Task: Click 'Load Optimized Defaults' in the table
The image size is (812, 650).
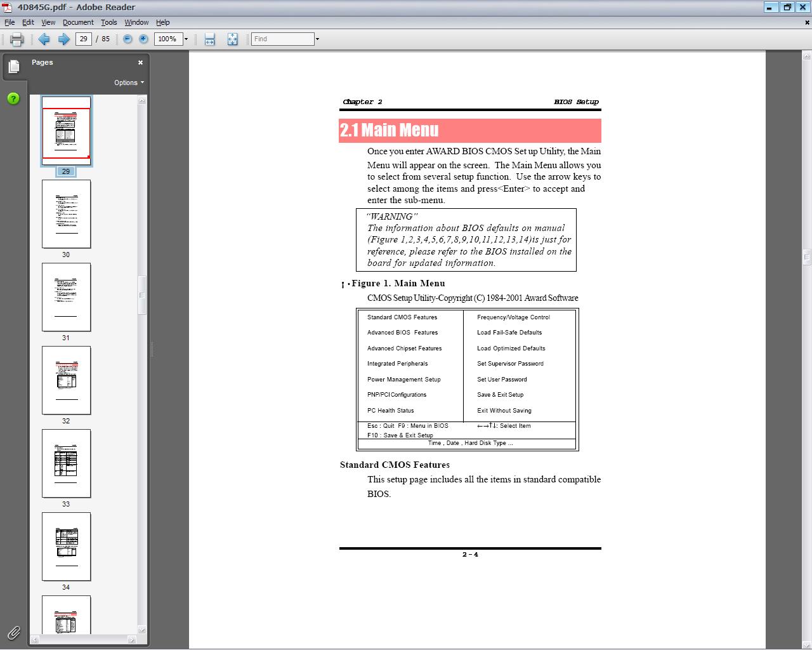Action: point(511,348)
